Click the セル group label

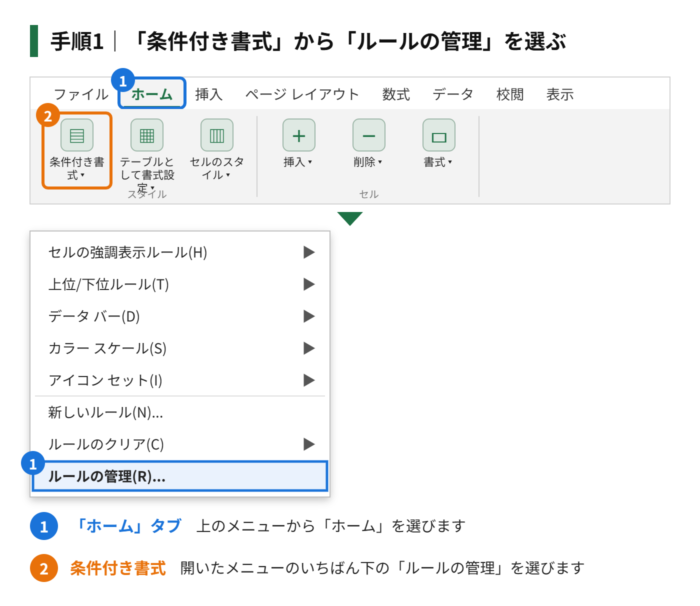[369, 194]
